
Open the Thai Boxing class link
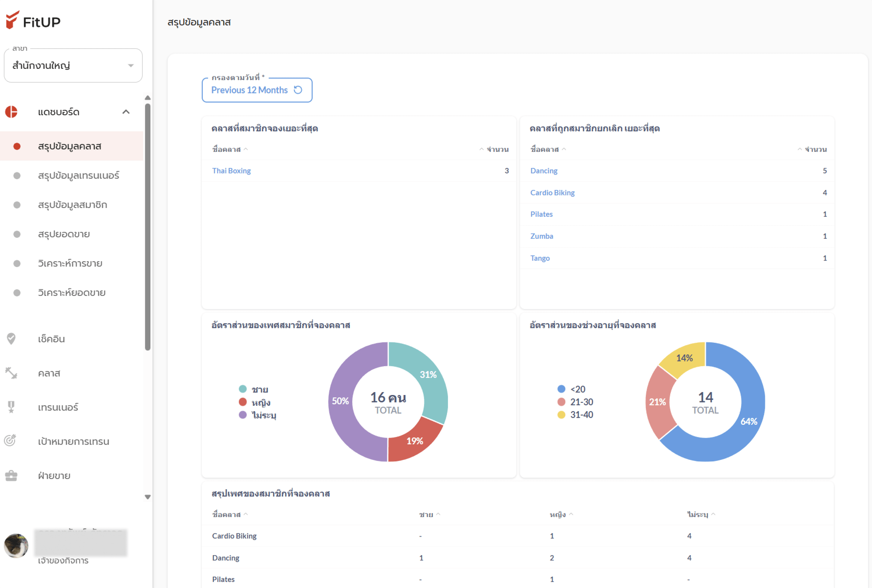point(232,170)
